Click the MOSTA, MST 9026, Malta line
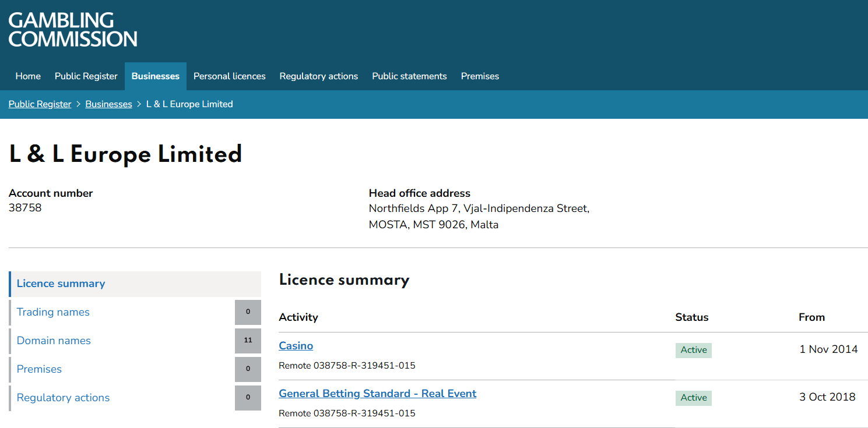The width and height of the screenshot is (868, 428). pos(434,225)
